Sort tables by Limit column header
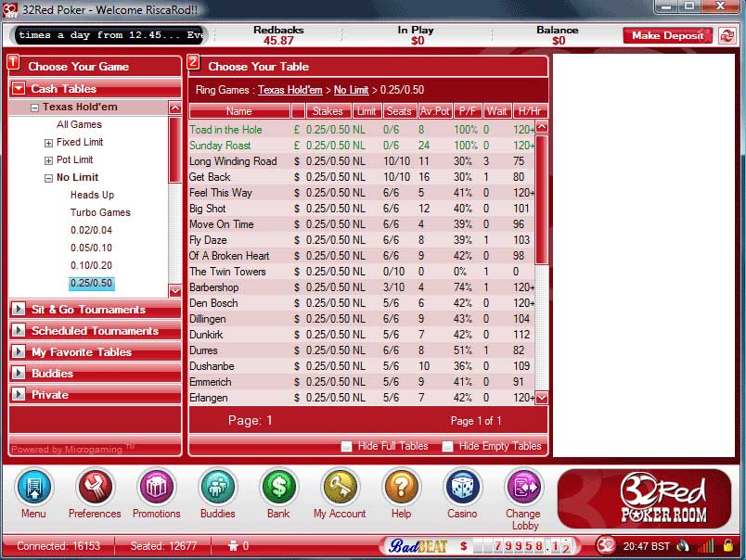Viewport: 746px width, 560px height. click(367, 111)
